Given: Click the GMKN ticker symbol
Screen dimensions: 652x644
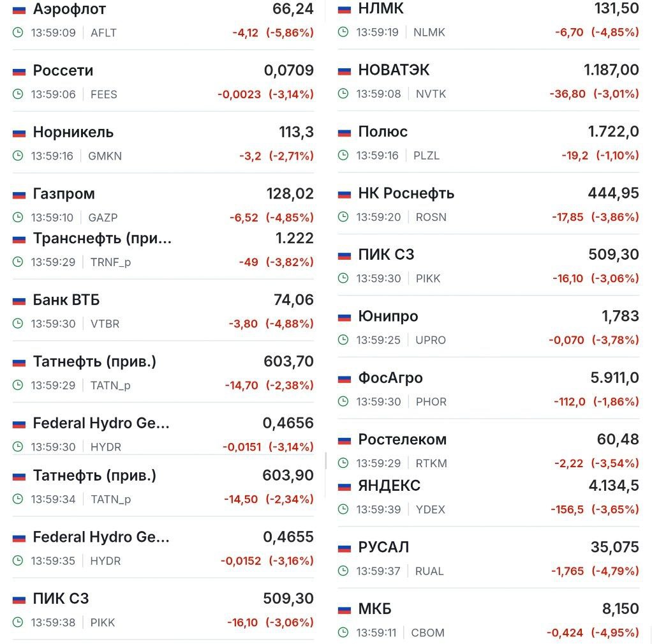Looking at the screenshot, I should tap(105, 156).
